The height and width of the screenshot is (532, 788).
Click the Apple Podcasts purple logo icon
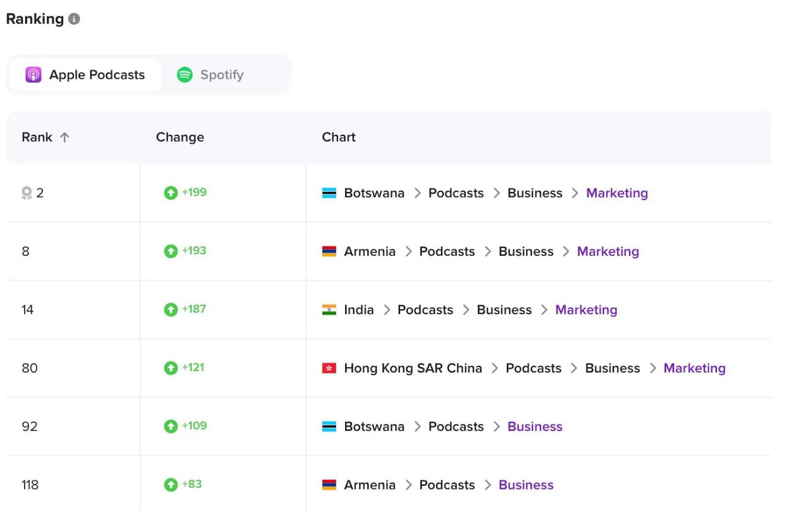click(33, 75)
